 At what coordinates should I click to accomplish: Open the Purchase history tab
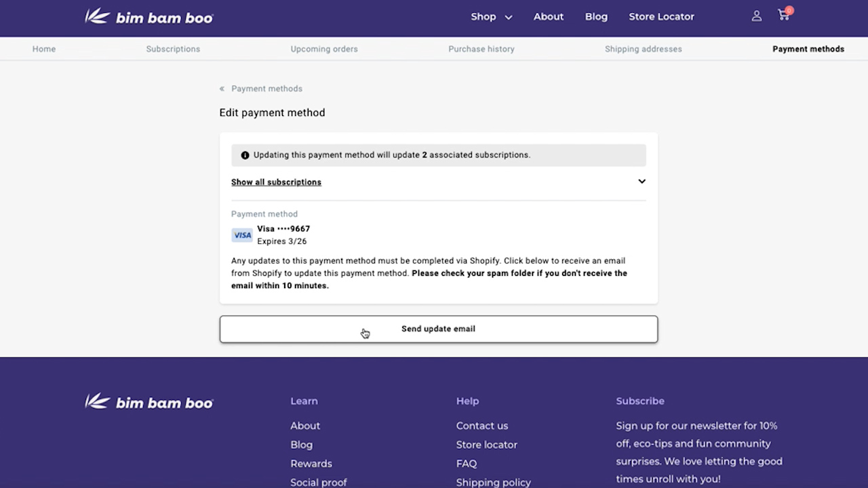click(x=481, y=49)
